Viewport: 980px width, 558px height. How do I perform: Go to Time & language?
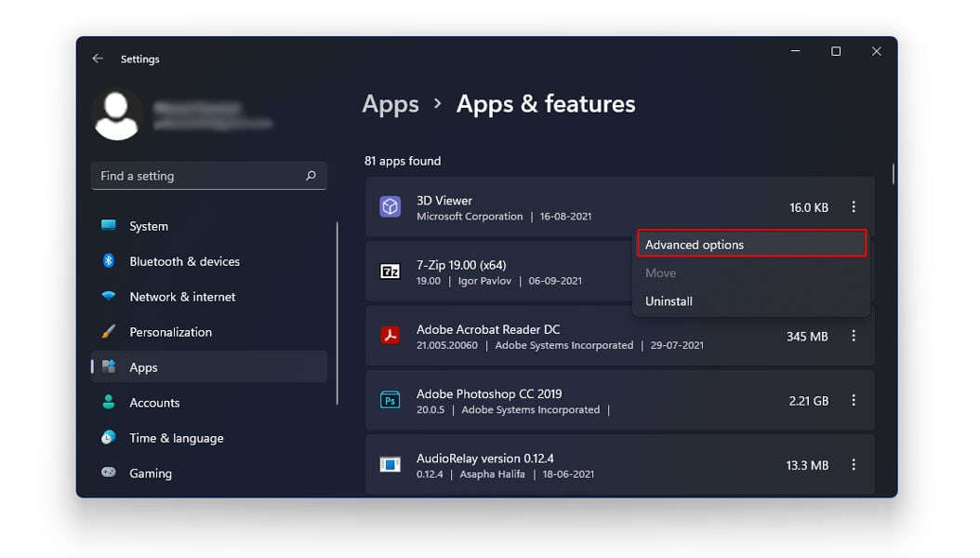point(209,437)
